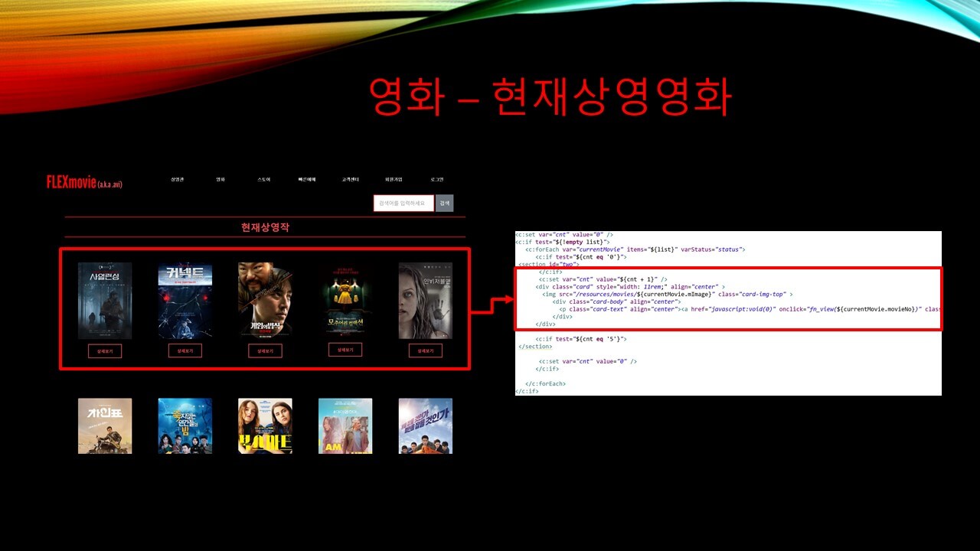Image resolution: width=980 pixels, height=551 pixels.
Task: Select the 사일런싱 movie poster
Action: pyautogui.click(x=105, y=301)
